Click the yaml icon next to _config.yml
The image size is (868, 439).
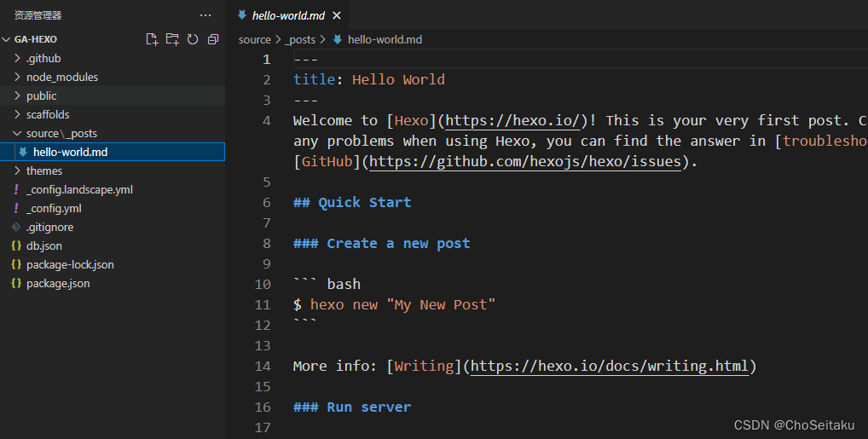(x=16, y=208)
